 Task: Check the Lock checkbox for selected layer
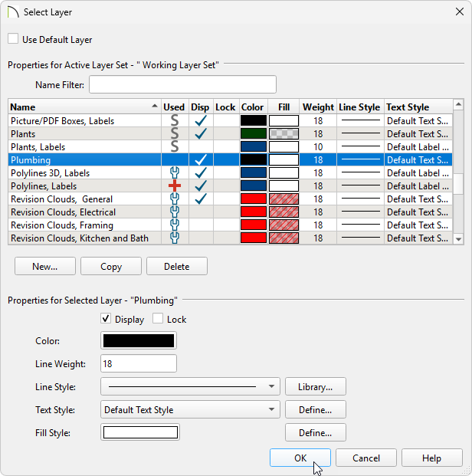(x=158, y=318)
